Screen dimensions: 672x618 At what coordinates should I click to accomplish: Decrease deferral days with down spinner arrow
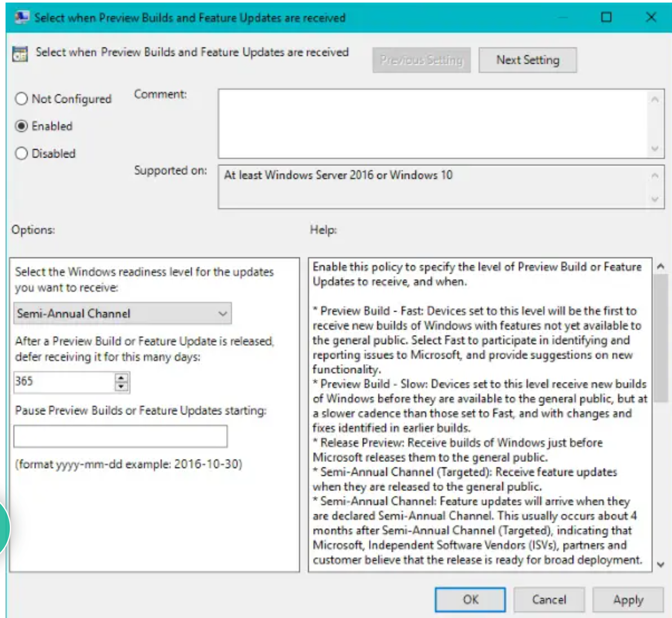pyautogui.click(x=122, y=386)
